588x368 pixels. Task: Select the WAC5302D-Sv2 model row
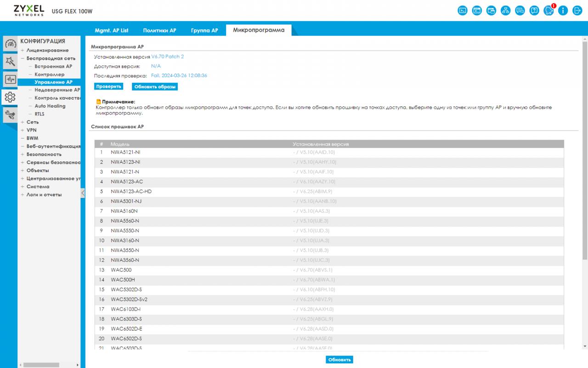[x=329, y=299]
